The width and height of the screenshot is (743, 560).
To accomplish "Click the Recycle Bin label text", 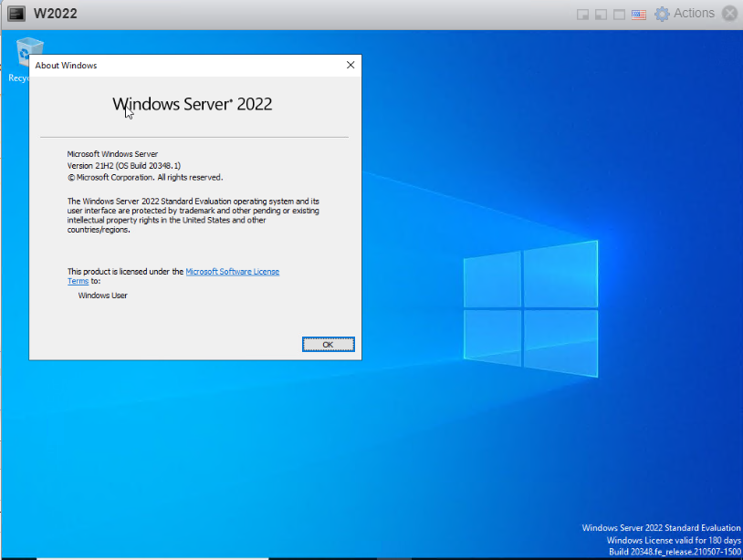I will tap(19, 78).
